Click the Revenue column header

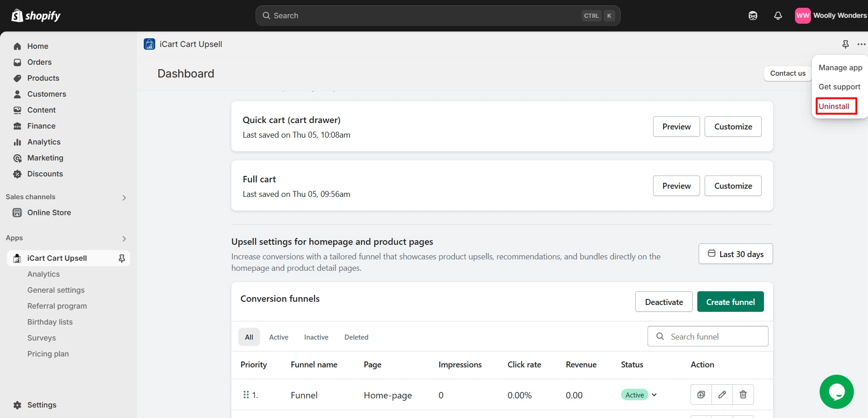pyautogui.click(x=581, y=365)
